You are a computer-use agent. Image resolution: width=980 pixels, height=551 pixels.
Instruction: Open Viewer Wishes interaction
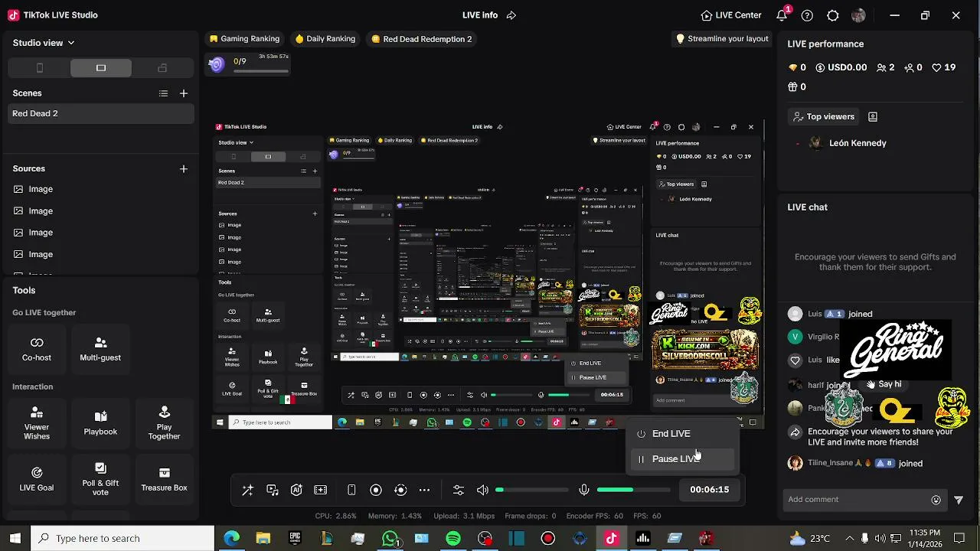[x=37, y=423]
